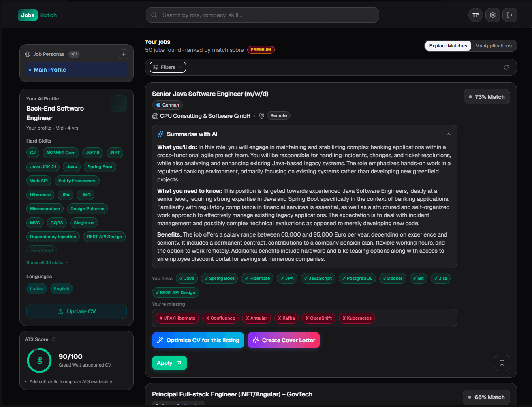The image size is (532, 407).
Task: Click the missing Angular skill chip
Action: [256, 318]
